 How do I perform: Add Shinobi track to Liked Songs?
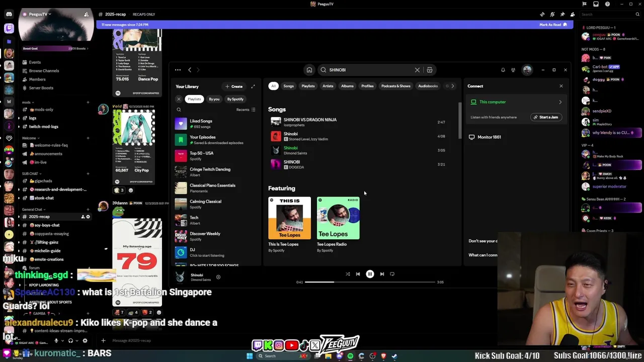tap(218, 277)
